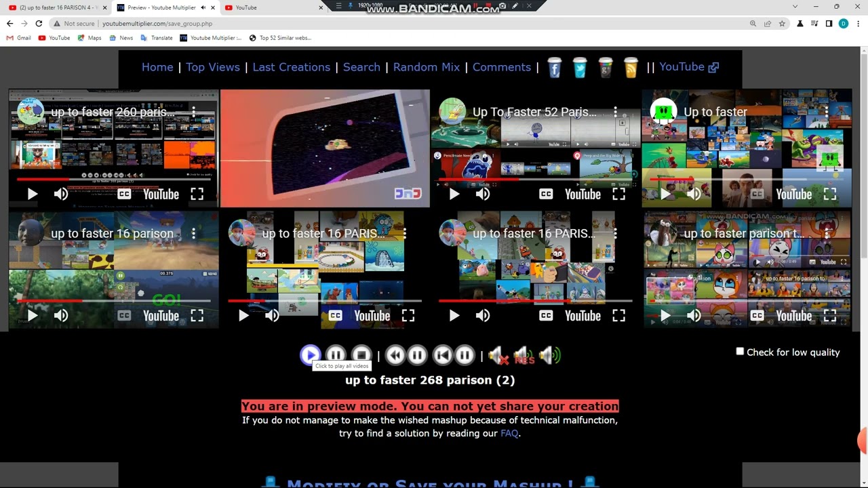Toggle captions on the 'up to faster 260 paris...' video
This screenshot has width=868, height=488.
pyautogui.click(x=124, y=195)
